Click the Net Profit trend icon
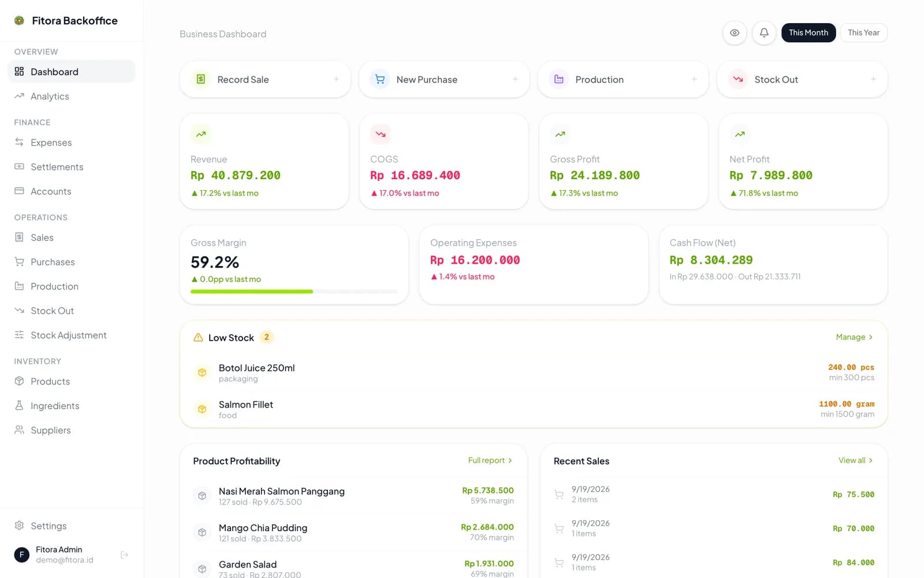Viewport: 924px width, 578px height. pos(740,134)
